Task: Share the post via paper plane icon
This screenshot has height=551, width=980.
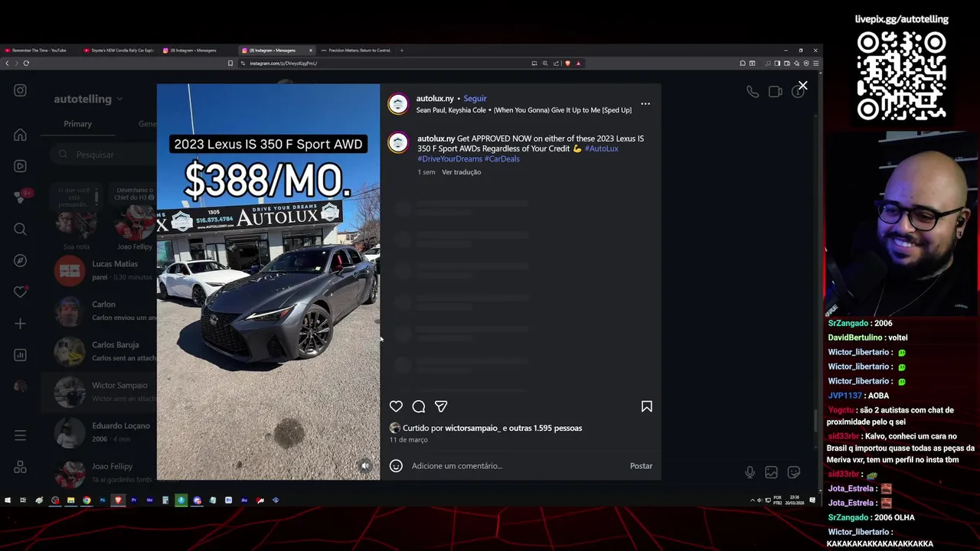Action: [441, 406]
